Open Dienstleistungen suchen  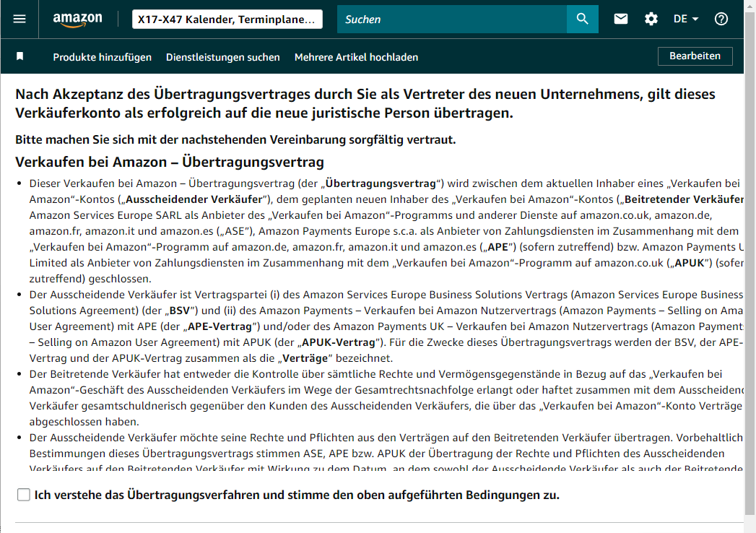(222, 57)
